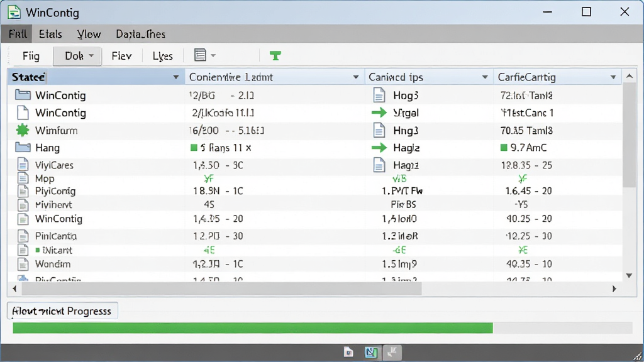Click the document icon beside iNicarrt
644x362 pixels.
23,250
